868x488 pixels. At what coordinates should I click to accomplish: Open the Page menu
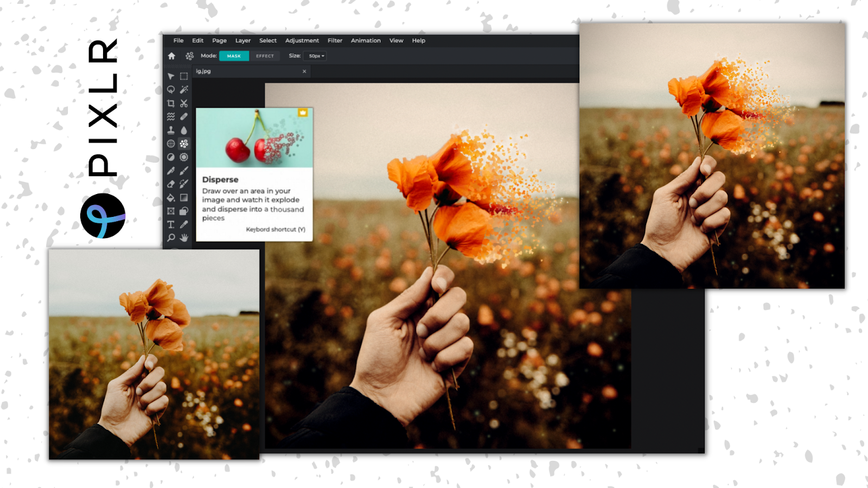click(219, 41)
